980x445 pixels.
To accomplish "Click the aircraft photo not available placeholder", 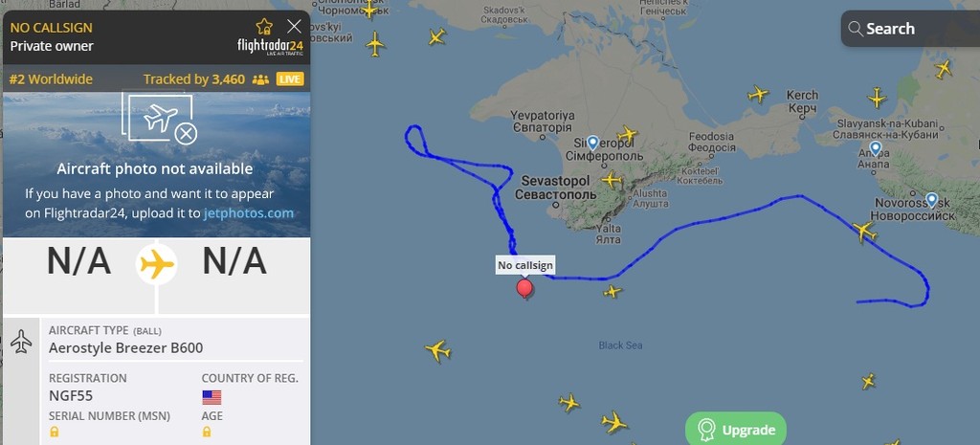I will click(x=156, y=165).
